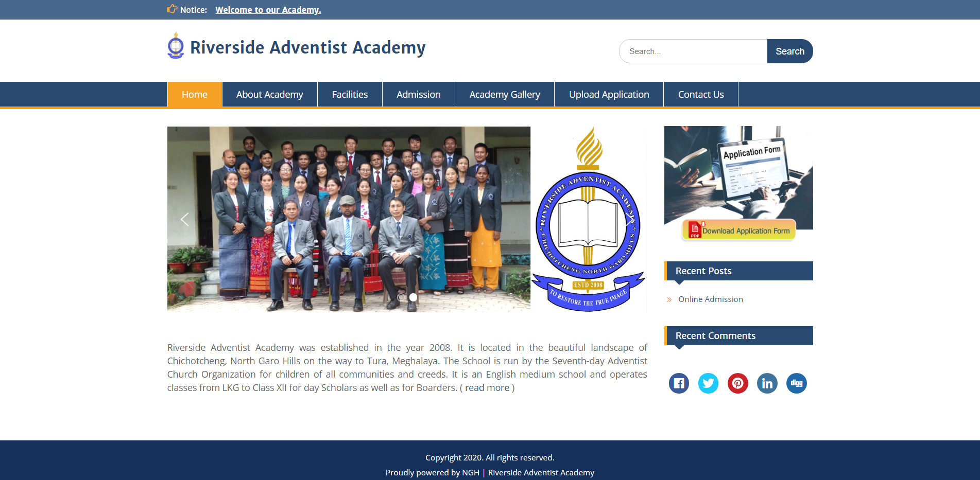Advance slider with right arrow
Image resolution: width=980 pixels, height=480 pixels.
click(629, 220)
